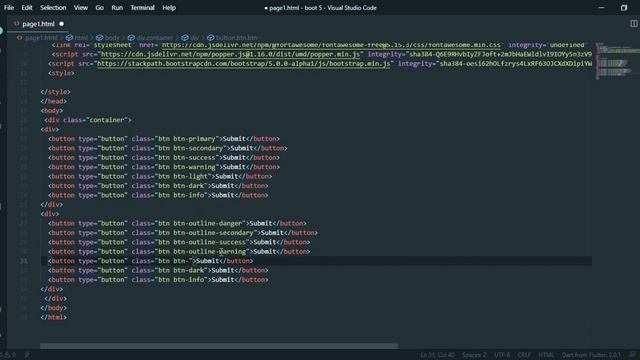Open the Run menu

[117, 8]
